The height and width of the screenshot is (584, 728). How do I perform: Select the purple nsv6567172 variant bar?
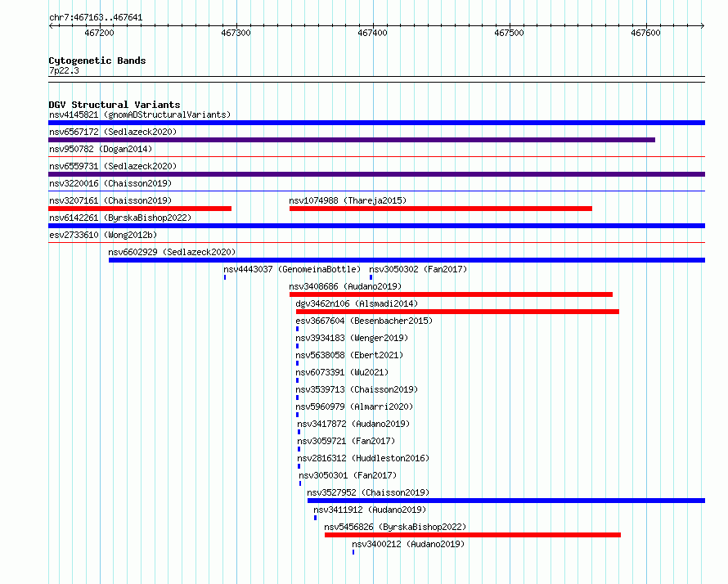352,140
